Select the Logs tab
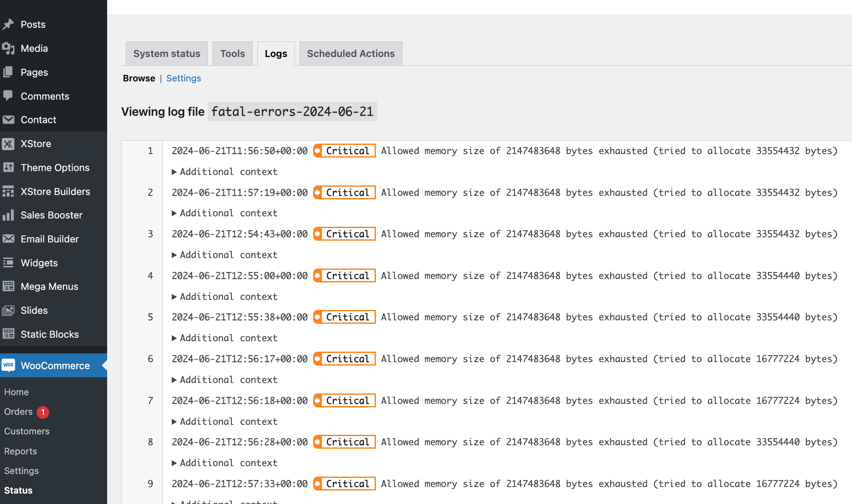 pyautogui.click(x=276, y=54)
